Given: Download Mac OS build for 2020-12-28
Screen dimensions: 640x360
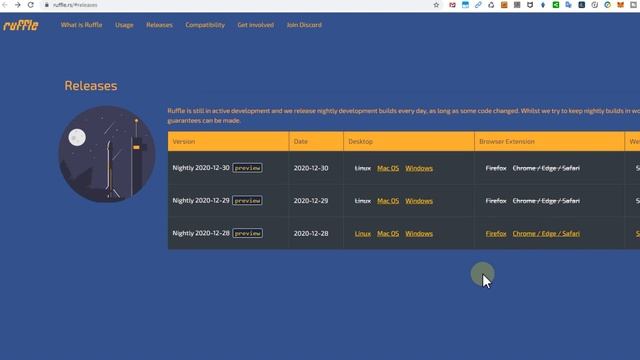Looking at the screenshot, I should click(388, 233).
